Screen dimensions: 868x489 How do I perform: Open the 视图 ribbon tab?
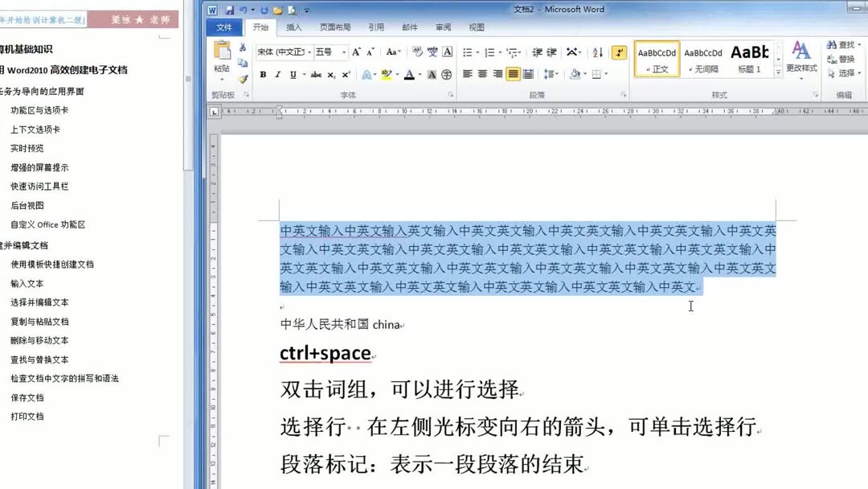click(476, 27)
